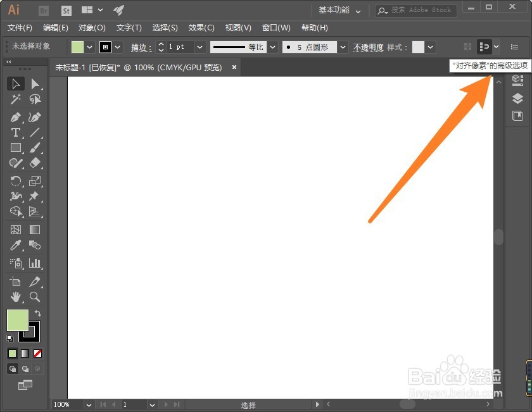Select the Hand tool
Viewport: 532px width, 412px height.
click(x=16, y=297)
